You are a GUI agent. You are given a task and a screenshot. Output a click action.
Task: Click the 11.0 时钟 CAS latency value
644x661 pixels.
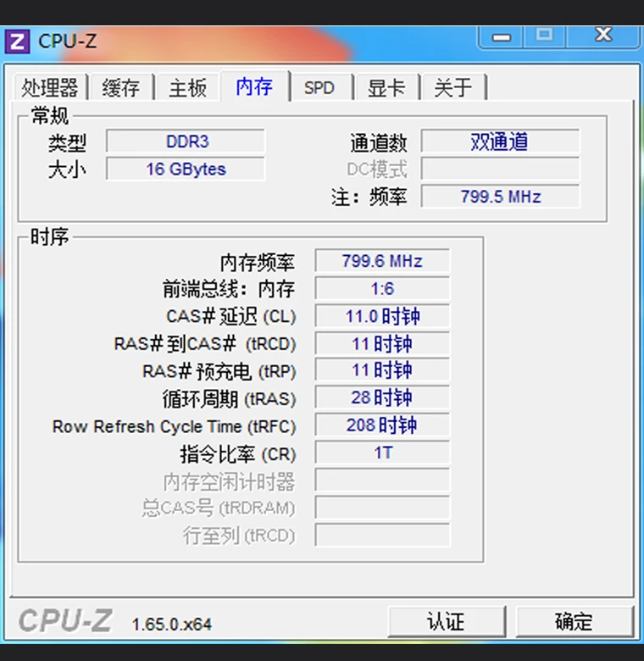tap(382, 316)
